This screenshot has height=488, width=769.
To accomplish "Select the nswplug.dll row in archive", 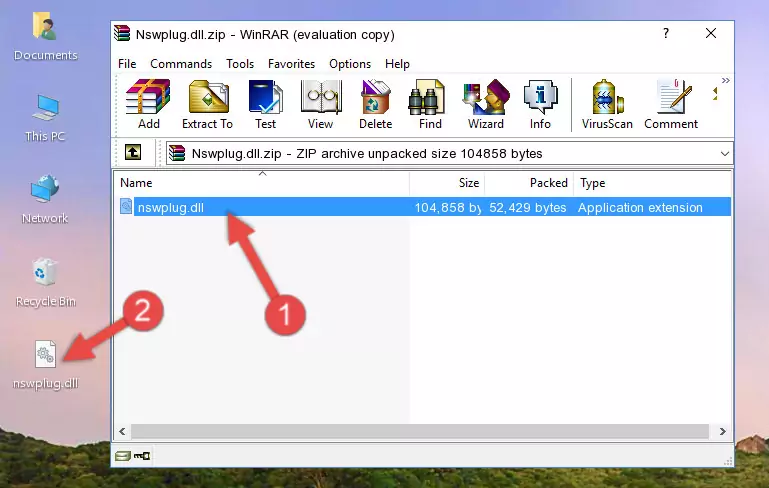I will (425, 207).
